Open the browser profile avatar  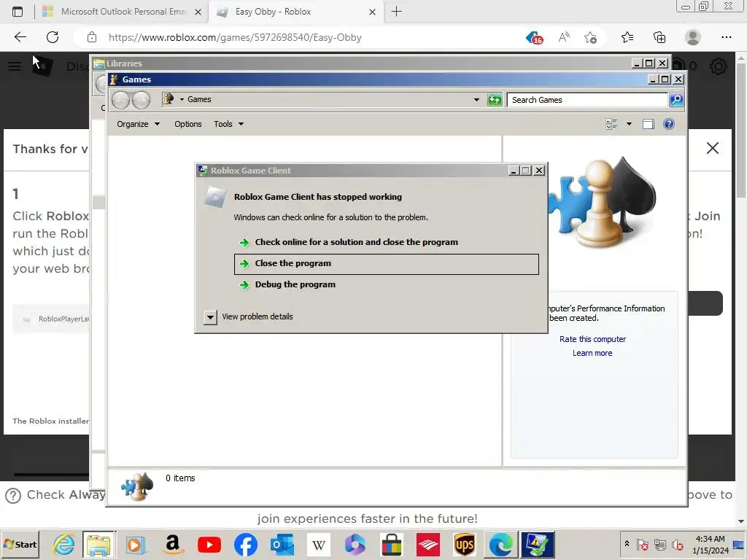[x=693, y=37]
